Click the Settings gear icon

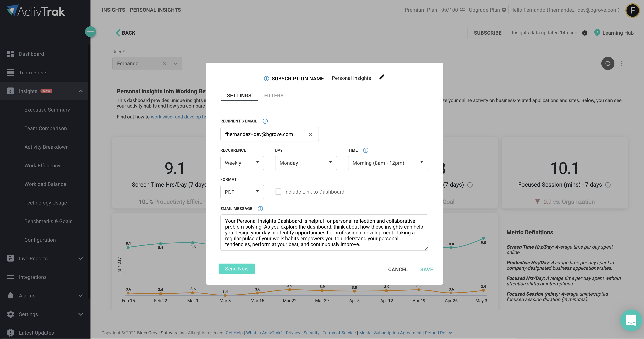click(x=11, y=314)
